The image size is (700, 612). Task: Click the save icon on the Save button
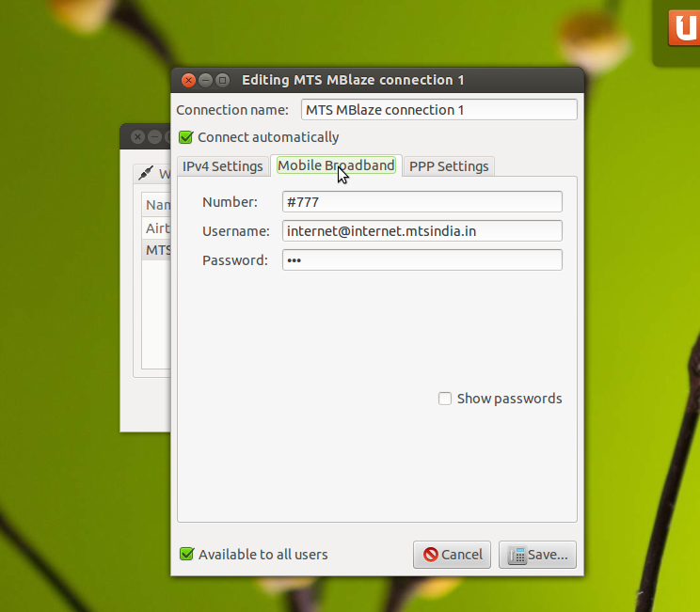point(517,555)
